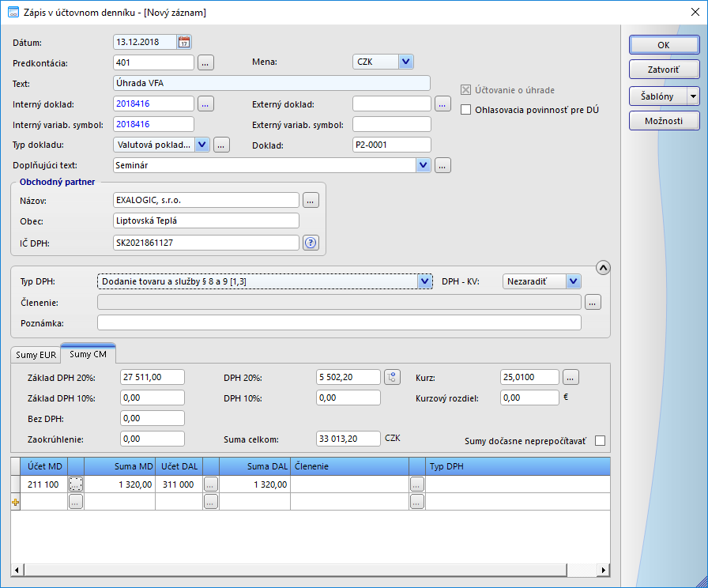
Task: Open account lookup for Účet DAL 311 000
Action: pos(211,484)
